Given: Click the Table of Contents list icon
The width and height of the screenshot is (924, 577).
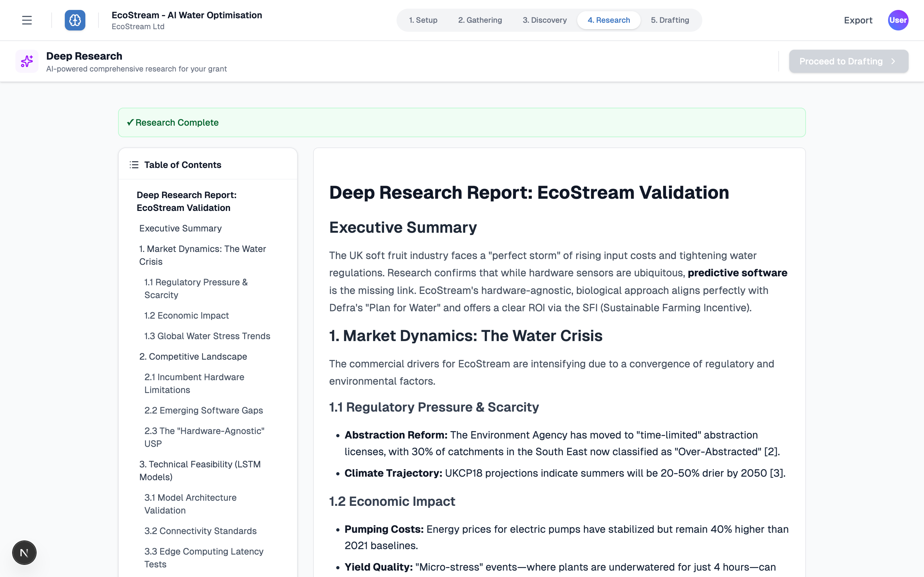Looking at the screenshot, I should tap(134, 165).
